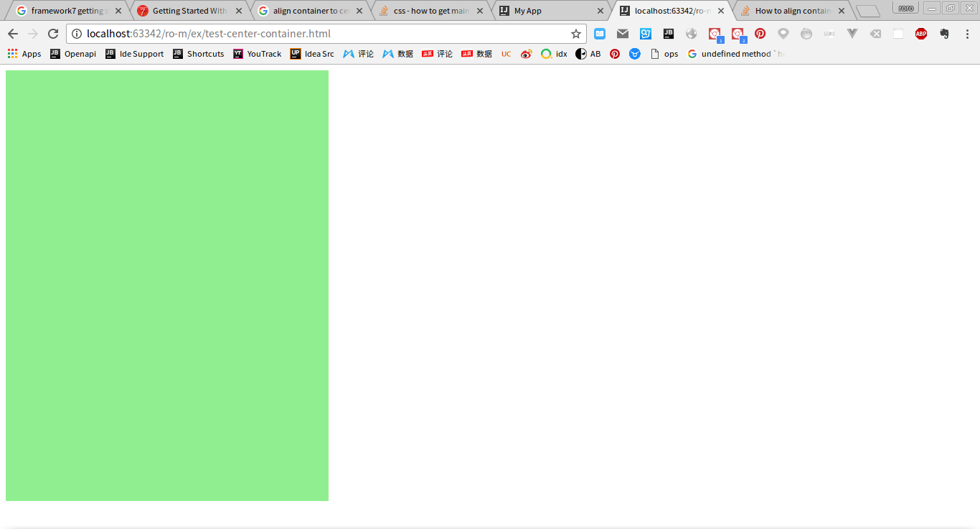Click the Idea Src bookmark

point(312,53)
